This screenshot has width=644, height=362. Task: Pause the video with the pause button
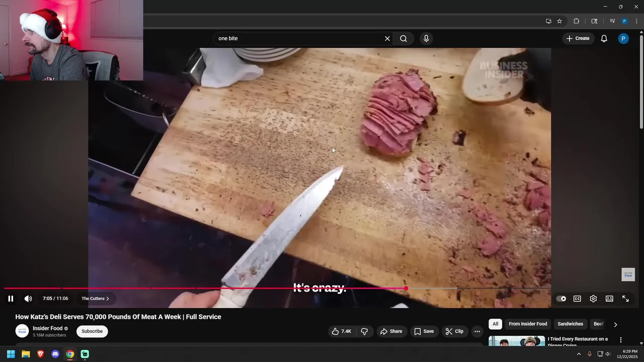pos(11,299)
